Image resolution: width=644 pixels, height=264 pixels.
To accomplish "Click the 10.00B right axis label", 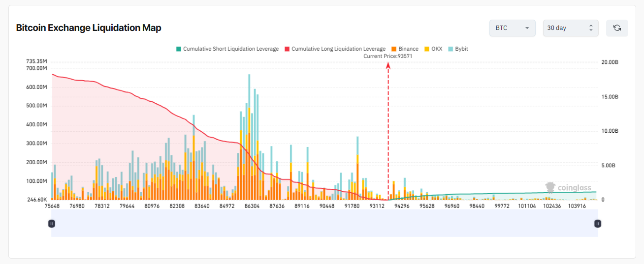I will [610, 131].
